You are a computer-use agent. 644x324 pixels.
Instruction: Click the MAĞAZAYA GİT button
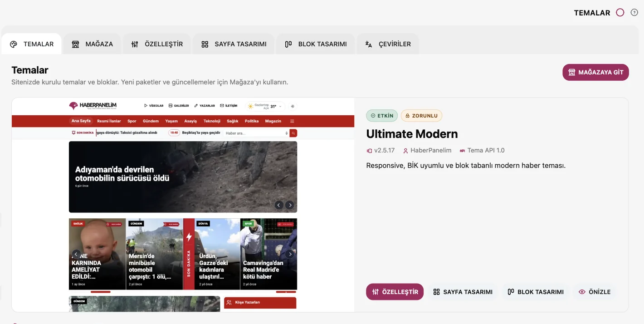595,72
